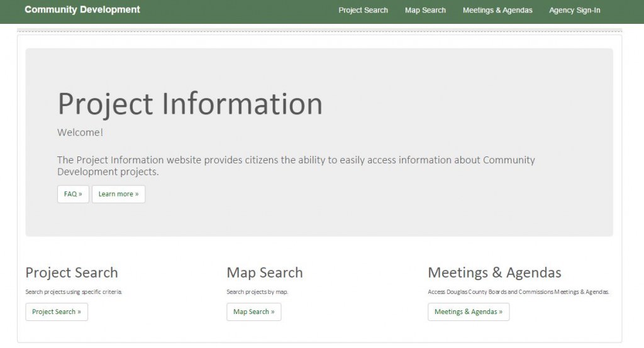Click the Community Development site title
Image resolution: width=644 pixels, height=348 pixels.
[x=82, y=9]
